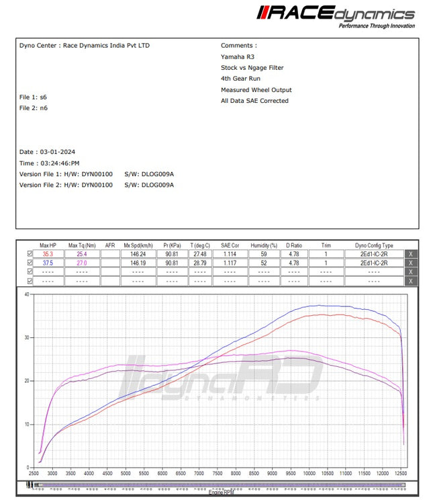Screen dimensions: 433x504
Task: Select the Max Tq value 27.0
Action: coord(82,263)
